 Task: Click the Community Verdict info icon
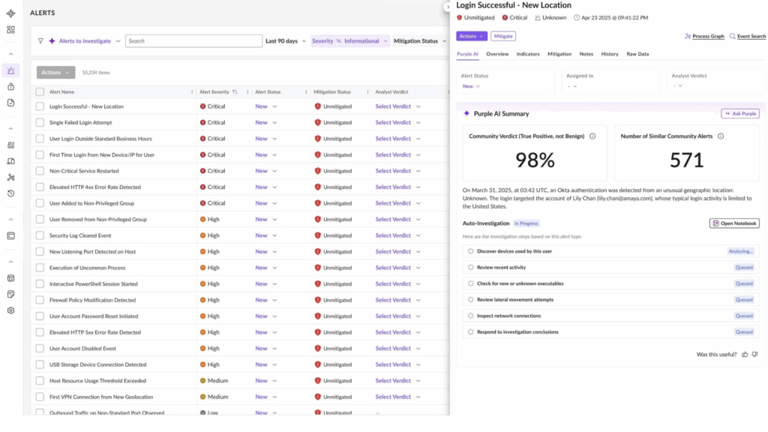point(592,136)
